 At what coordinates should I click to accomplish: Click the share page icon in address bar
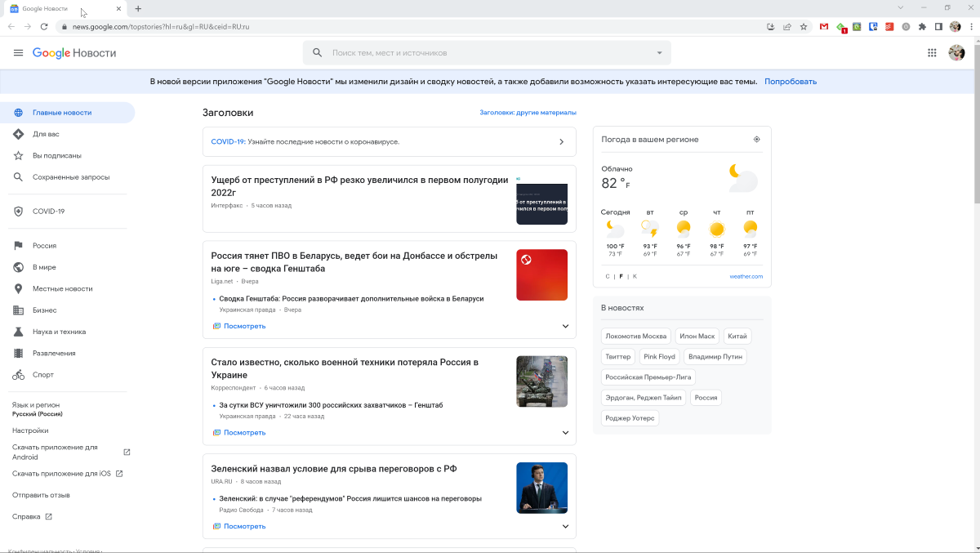pos(787,27)
